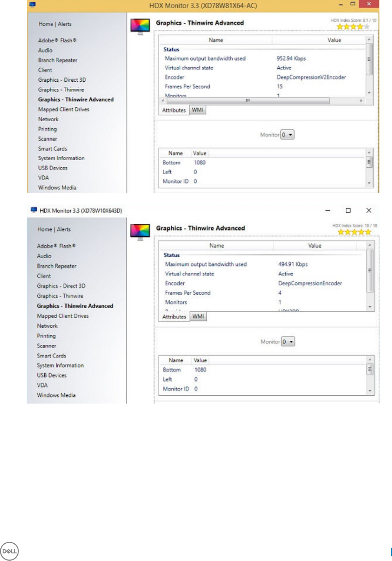Select Smart Cards in top window sidebar
The width and height of the screenshot is (392, 561).
pyautogui.click(x=53, y=148)
